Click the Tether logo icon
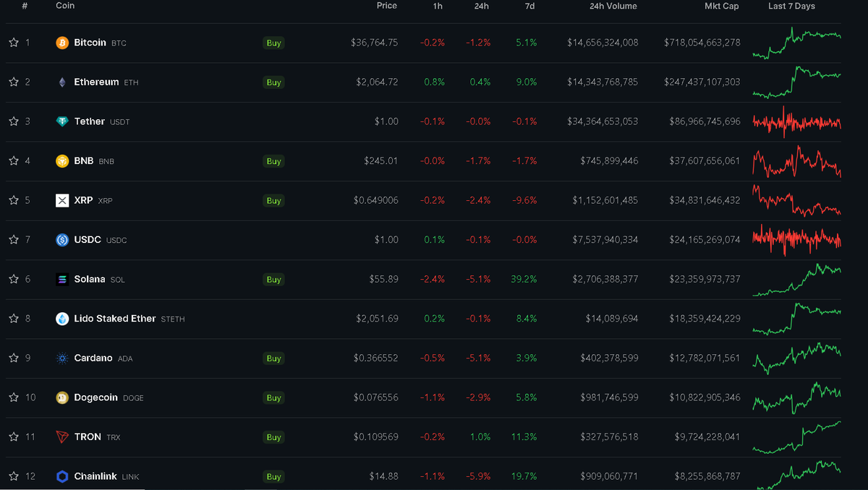 pos(62,121)
